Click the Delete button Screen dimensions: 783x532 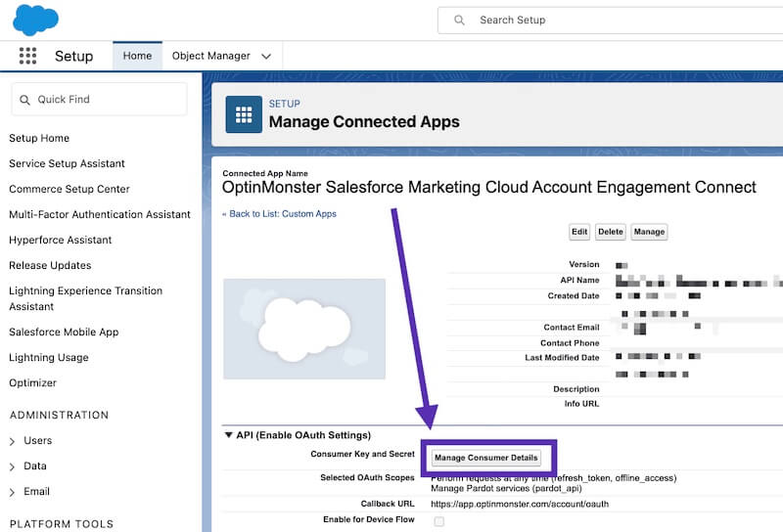click(x=610, y=232)
